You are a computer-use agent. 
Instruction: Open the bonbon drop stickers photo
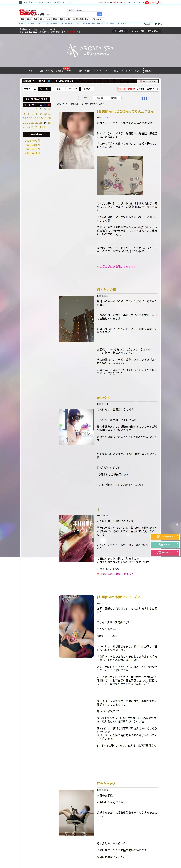[x=120, y=175]
